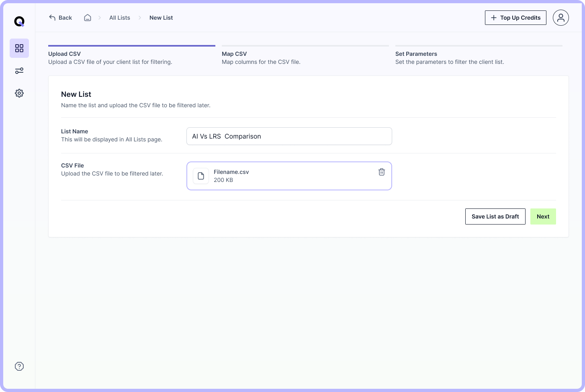Select the Upload CSV step
The image size is (585, 392).
point(132,55)
